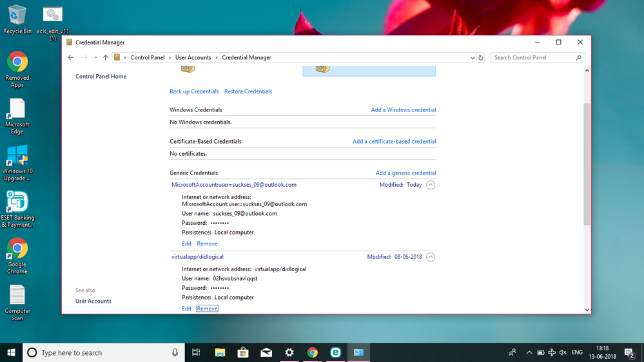Open recent locations dropdown arrow
The width and height of the screenshot is (644, 362).
[x=95, y=57]
